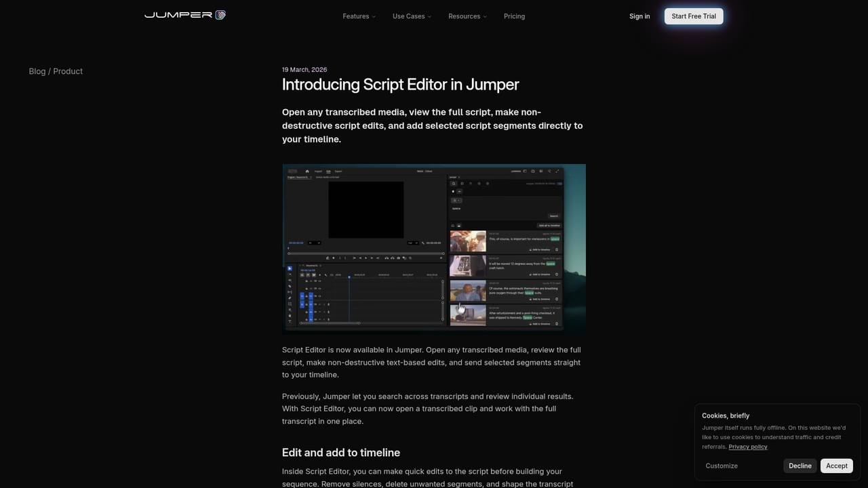Click the Sign in link

(639, 16)
